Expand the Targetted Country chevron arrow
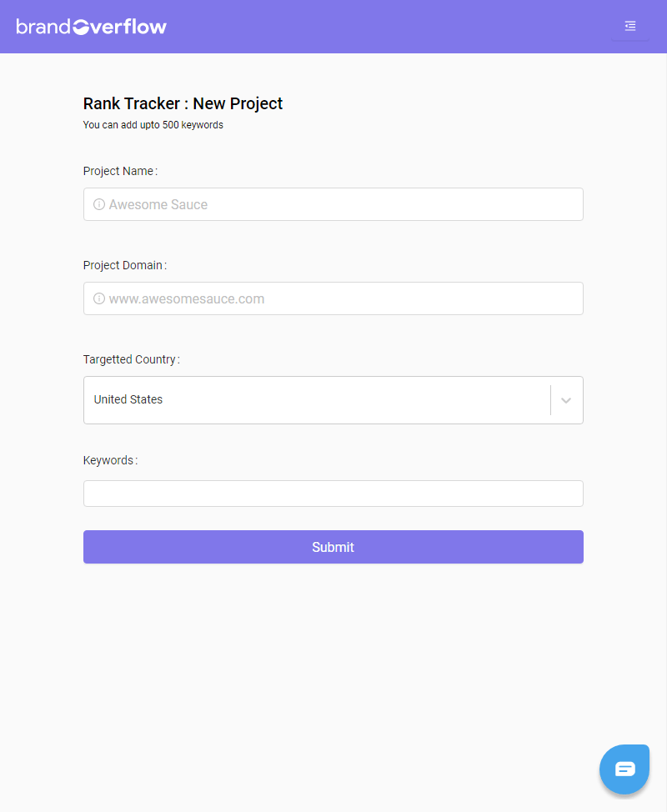Viewport: 667px width, 812px height. 566,400
